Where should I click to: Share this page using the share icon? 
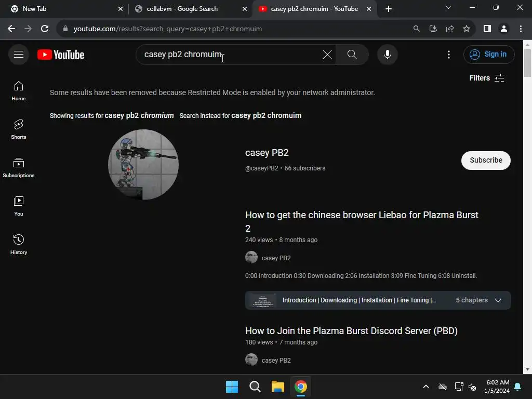450,29
